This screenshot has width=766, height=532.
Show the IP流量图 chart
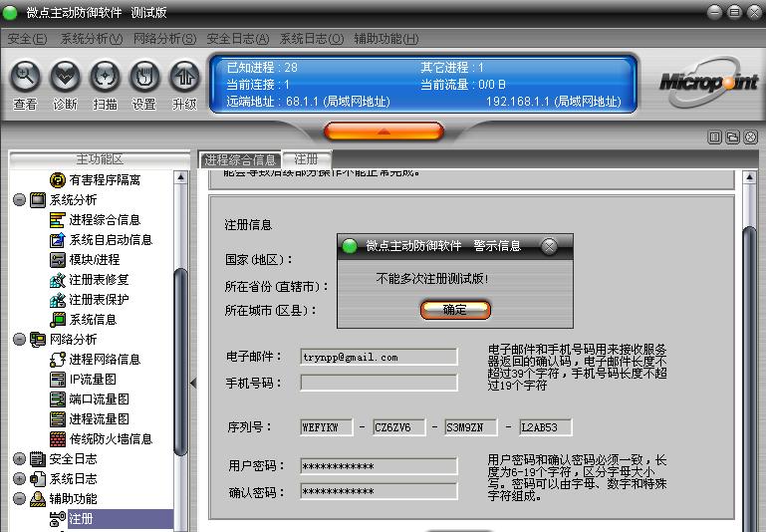[93, 380]
